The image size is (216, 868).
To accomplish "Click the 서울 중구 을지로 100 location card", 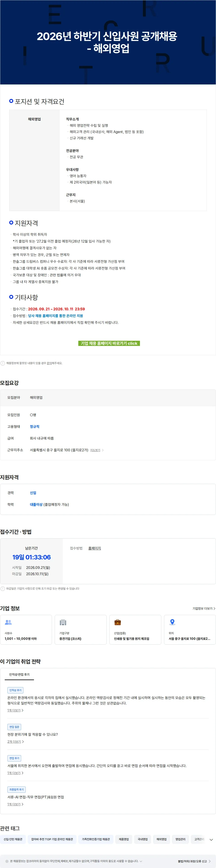I will [190, 629].
